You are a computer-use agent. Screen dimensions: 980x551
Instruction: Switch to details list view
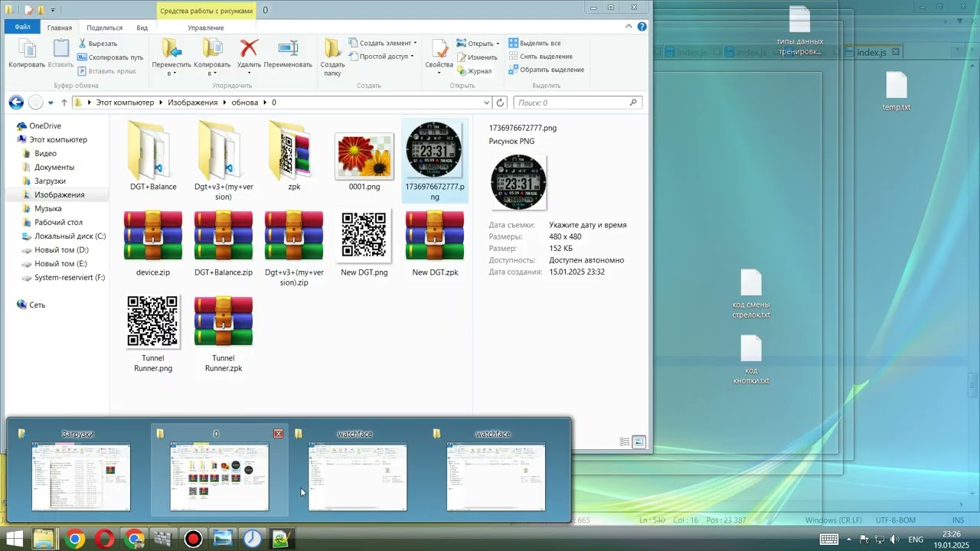[625, 442]
